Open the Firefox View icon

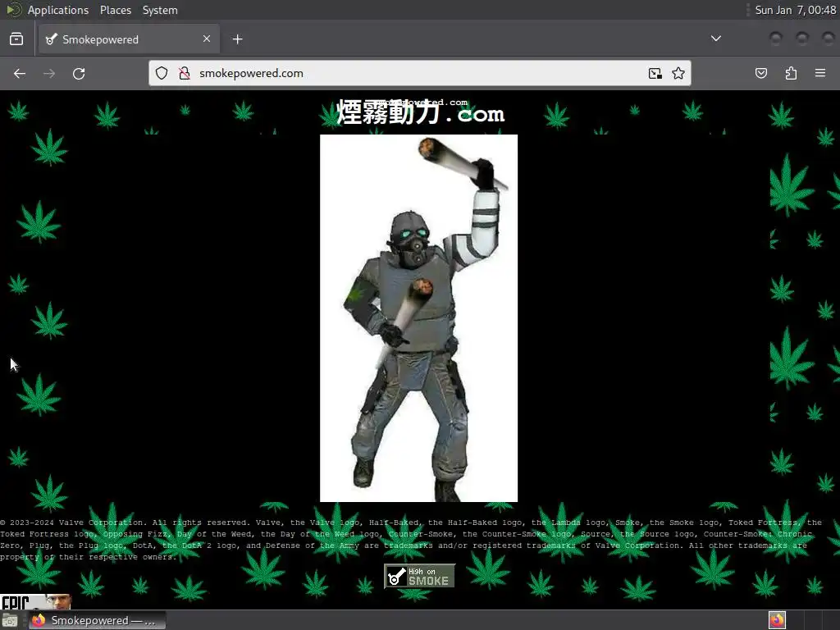pos(16,39)
